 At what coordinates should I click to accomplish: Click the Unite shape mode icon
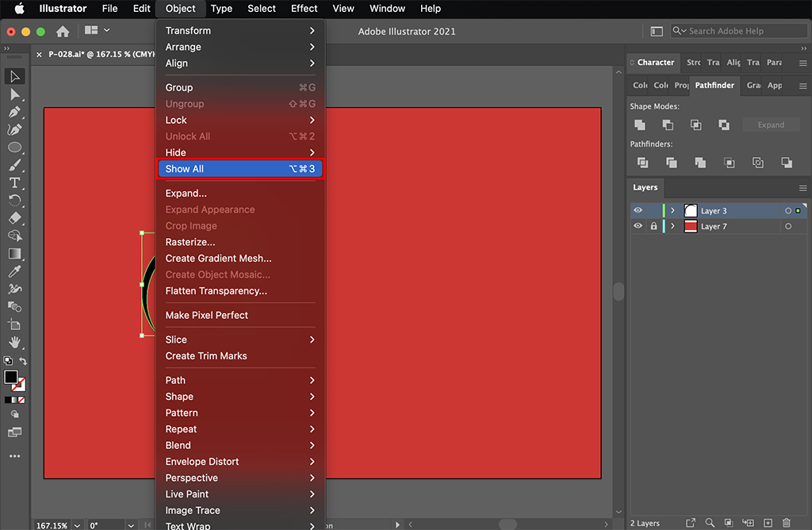click(640, 125)
